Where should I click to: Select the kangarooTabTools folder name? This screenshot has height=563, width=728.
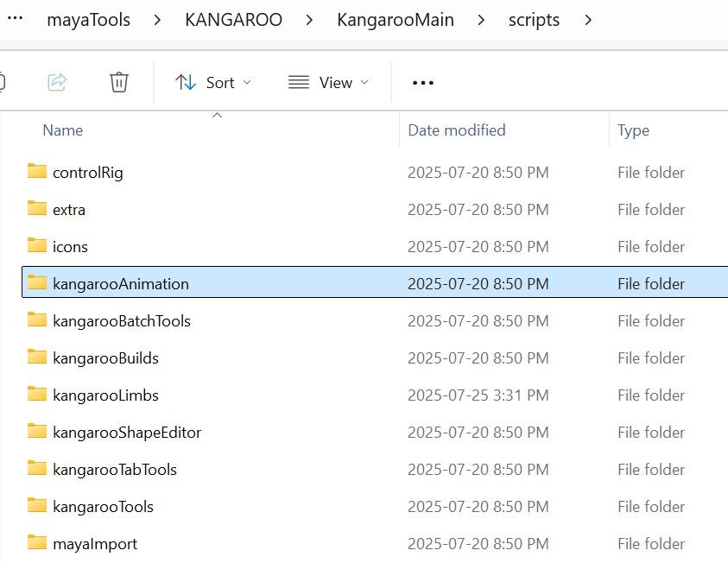115,470
